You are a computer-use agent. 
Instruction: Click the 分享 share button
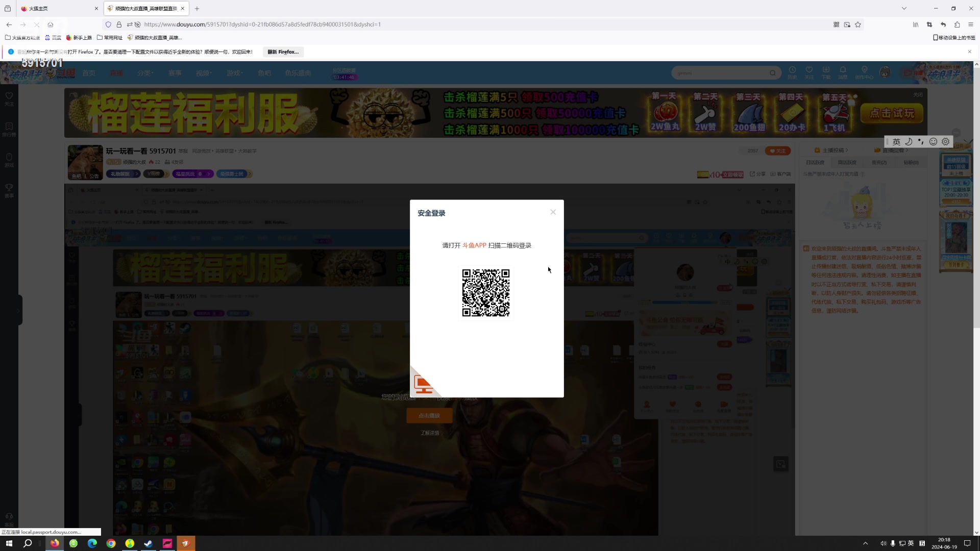click(x=757, y=174)
